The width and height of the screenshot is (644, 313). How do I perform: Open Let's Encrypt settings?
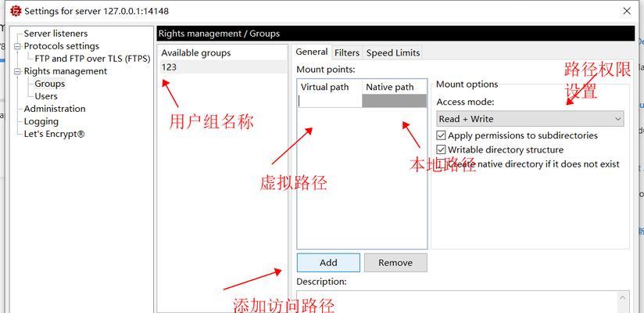point(54,134)
